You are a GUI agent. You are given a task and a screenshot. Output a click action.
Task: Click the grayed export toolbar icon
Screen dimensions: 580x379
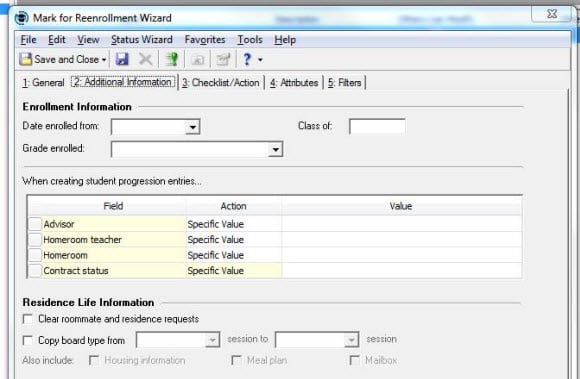click(x=198, y=60)
